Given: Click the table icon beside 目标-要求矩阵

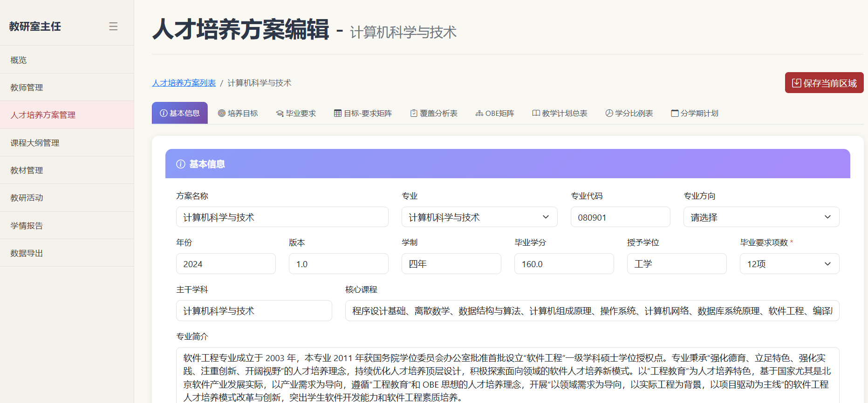Looking at the screenshot, I should tap(338, 113).
